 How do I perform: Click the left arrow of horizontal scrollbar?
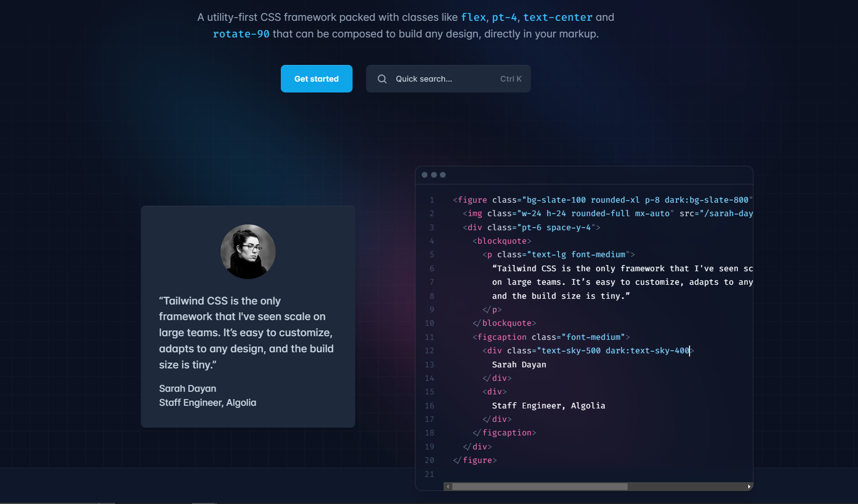point(448,486)
